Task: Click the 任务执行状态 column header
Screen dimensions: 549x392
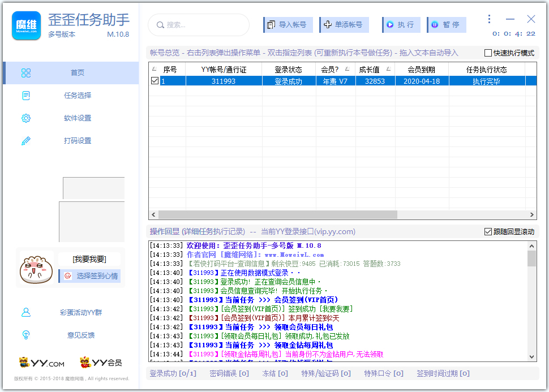Action: coord(487,70)
